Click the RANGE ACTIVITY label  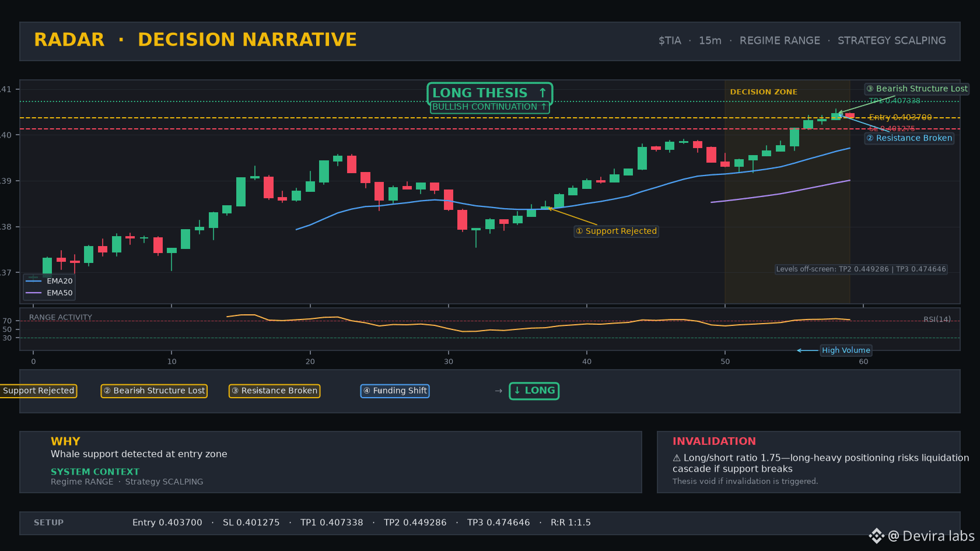click(61, 318)
